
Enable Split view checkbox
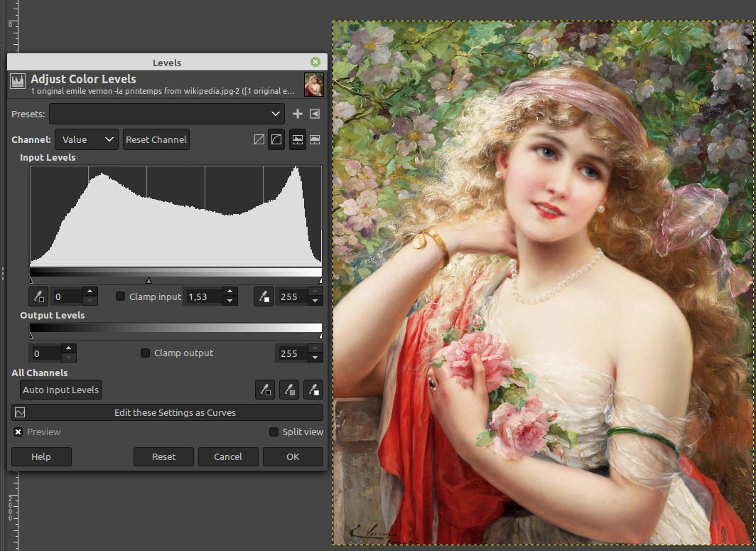click(x=274, y=432)
